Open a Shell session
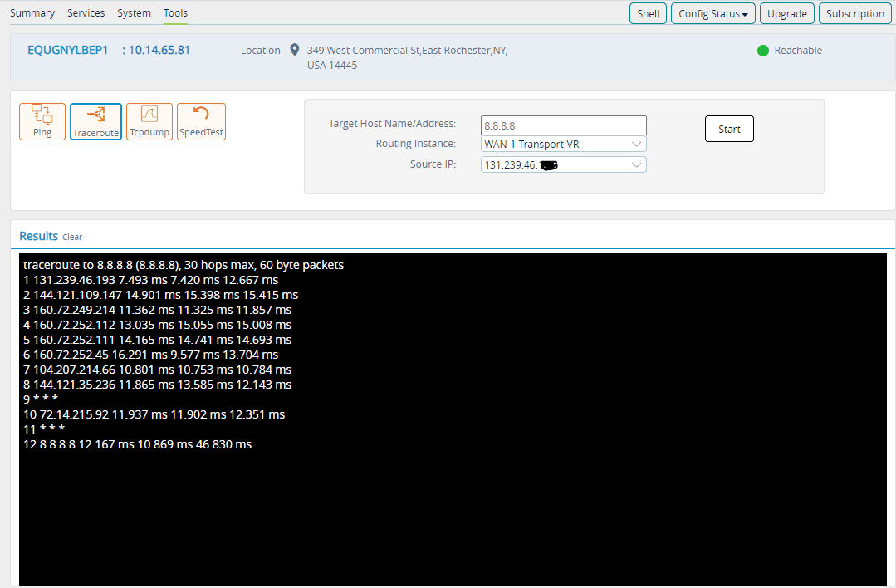Viewport: 896px width, 588px height. click(x=648, y=13)
